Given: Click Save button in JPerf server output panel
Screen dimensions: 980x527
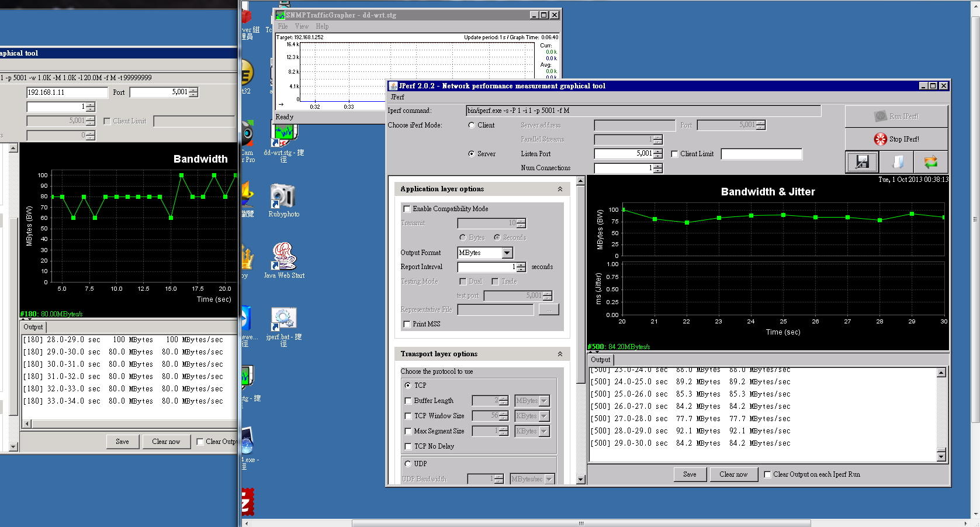Looking at the screenshot, I should click(690, 474).
